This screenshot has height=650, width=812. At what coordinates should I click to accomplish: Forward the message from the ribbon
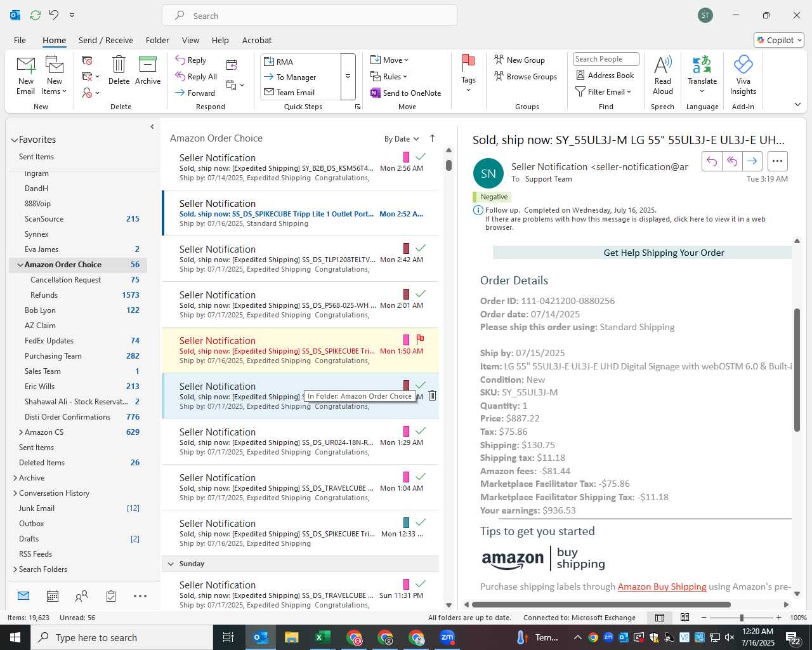195,93
